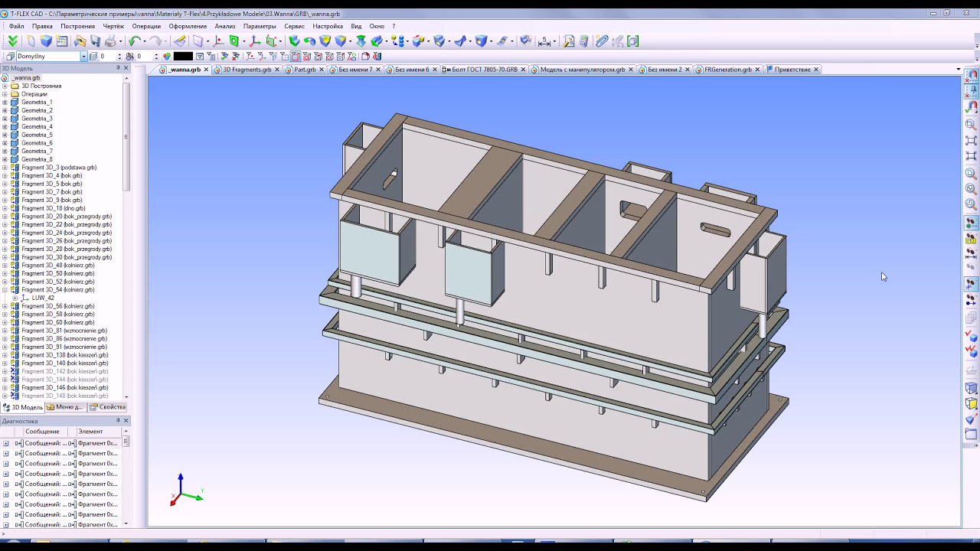Select the workplane creation tool
980x551 pixels.
point(198,41)
